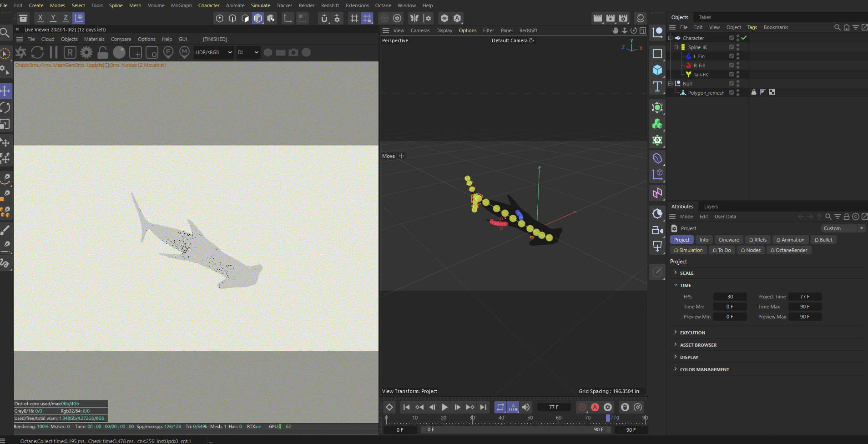Screen dimensions: 868x444
Task: Select the Text tool icon in right toolbar
Action: tap(657, 86)
